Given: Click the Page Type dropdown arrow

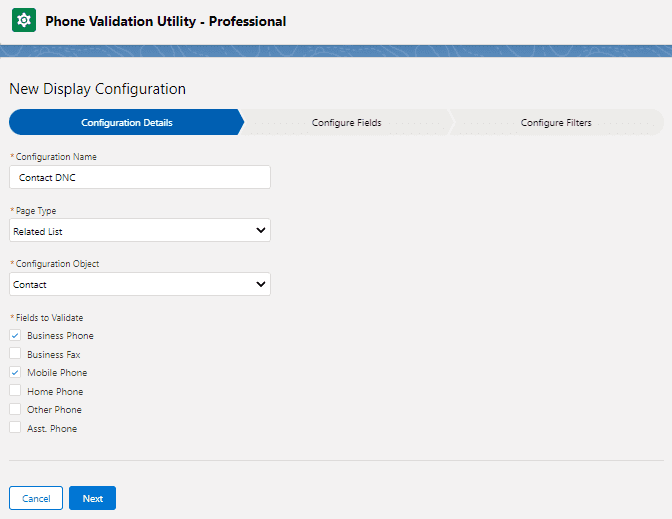Looking at the screenshot, I should pos(260,231).
